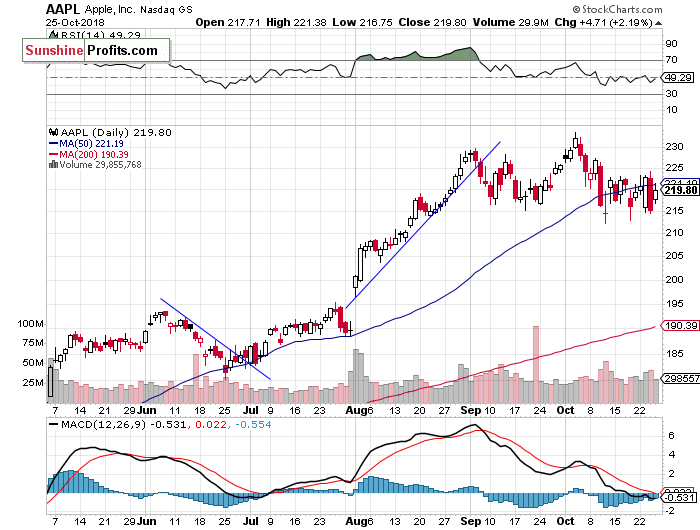This screenshot has width=700, height=530.
Task: Click the volume axis label 25M
Action: [x=33, y=383]
